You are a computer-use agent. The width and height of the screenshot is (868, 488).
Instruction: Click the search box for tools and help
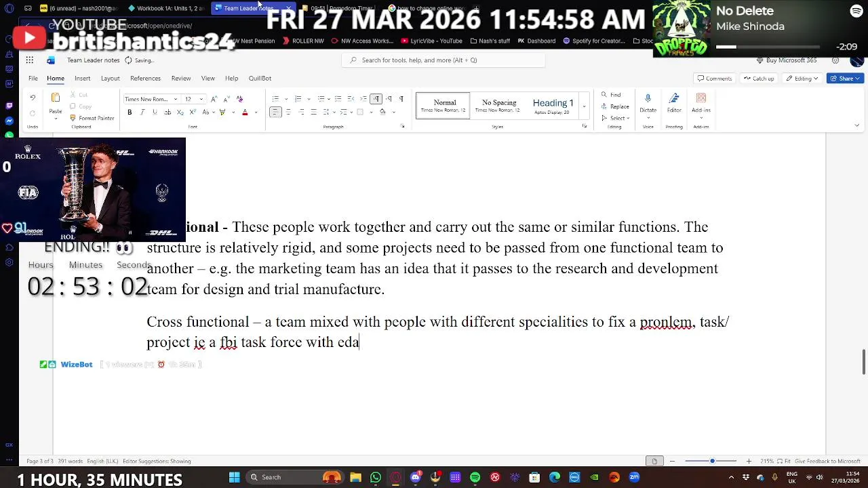click(443, 60)
